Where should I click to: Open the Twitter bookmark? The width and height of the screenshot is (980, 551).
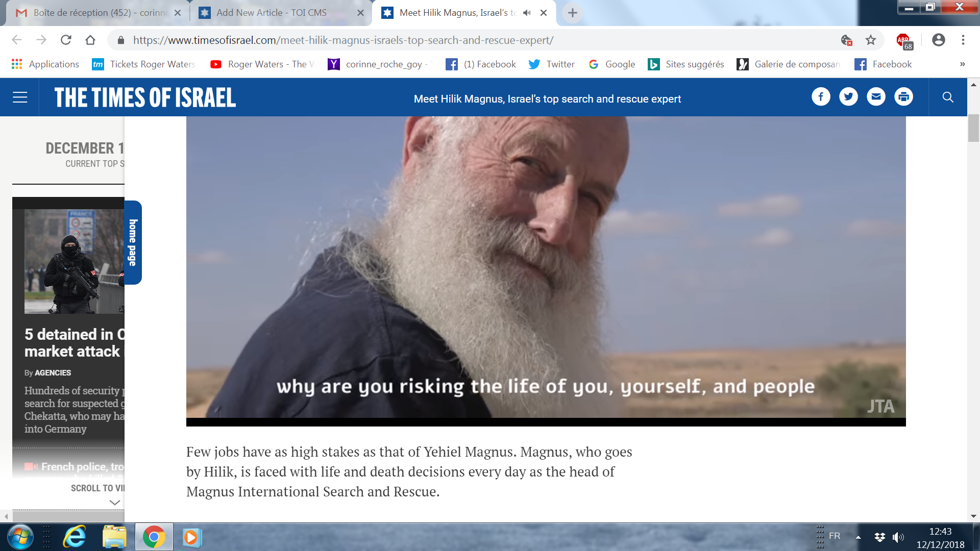coord(552,64)
